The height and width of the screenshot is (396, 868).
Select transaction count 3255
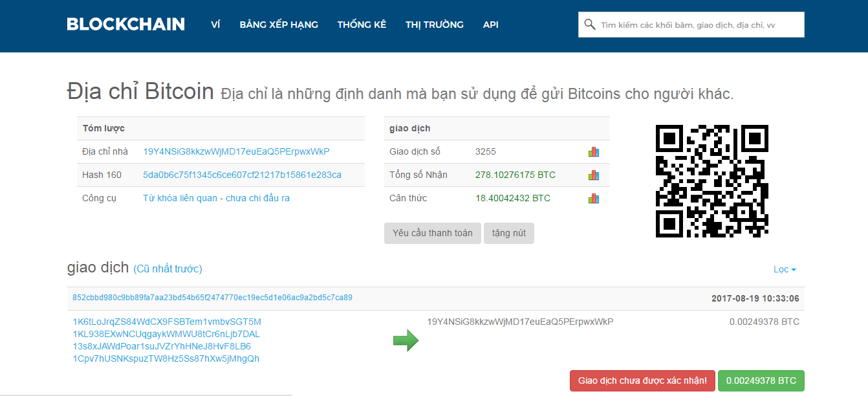(x=486, y=151)
